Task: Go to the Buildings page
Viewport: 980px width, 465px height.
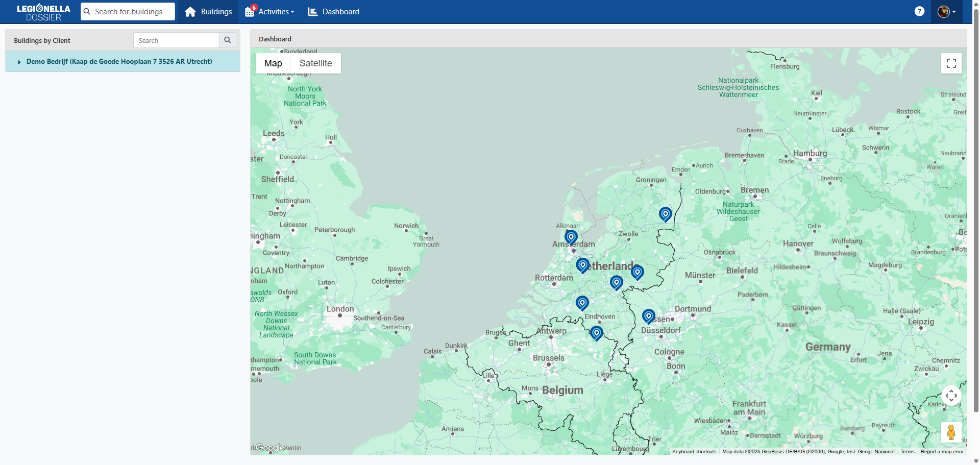Action: coord(209,12)
